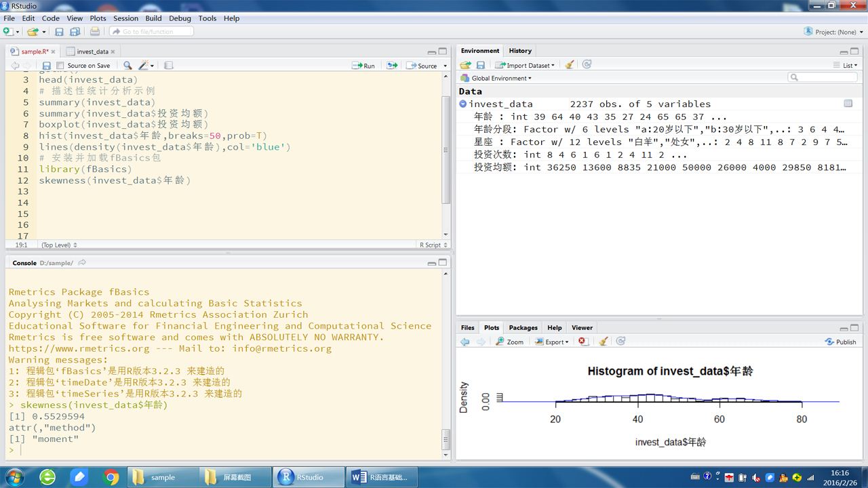
Task: Open the Session menu
Action: coord(125,18)
